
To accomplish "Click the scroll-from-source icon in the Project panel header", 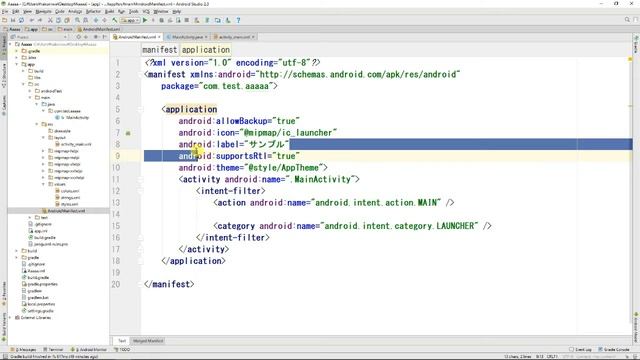I will coord(79,37).
